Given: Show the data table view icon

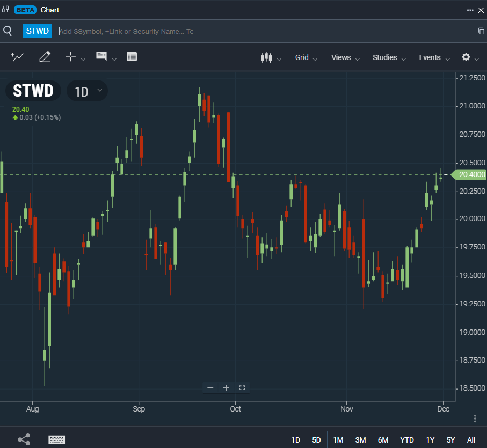Looking at the screenshot, I should pyautogui.click(x=132, y=57).
